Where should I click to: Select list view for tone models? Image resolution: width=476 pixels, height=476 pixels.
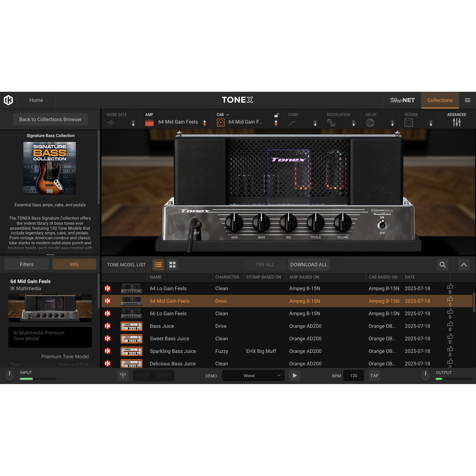coord(158,265)
